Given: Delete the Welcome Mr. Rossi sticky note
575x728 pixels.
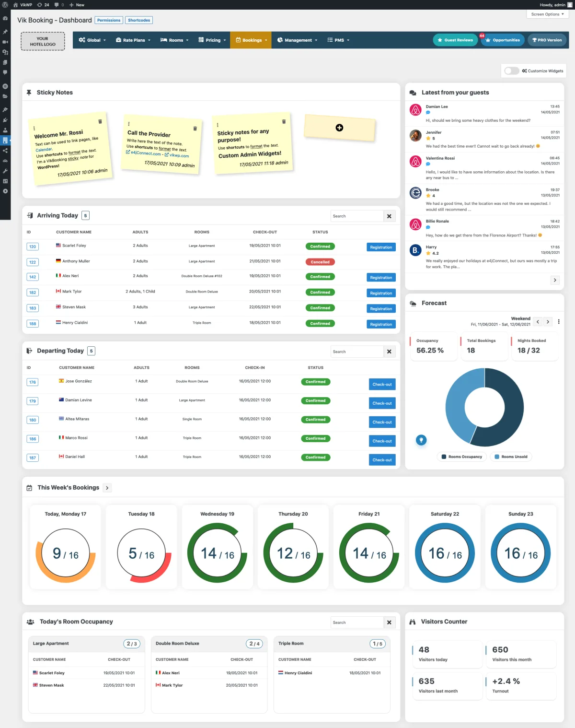Looking at the screenshot, I should click(x=100, y=121).
